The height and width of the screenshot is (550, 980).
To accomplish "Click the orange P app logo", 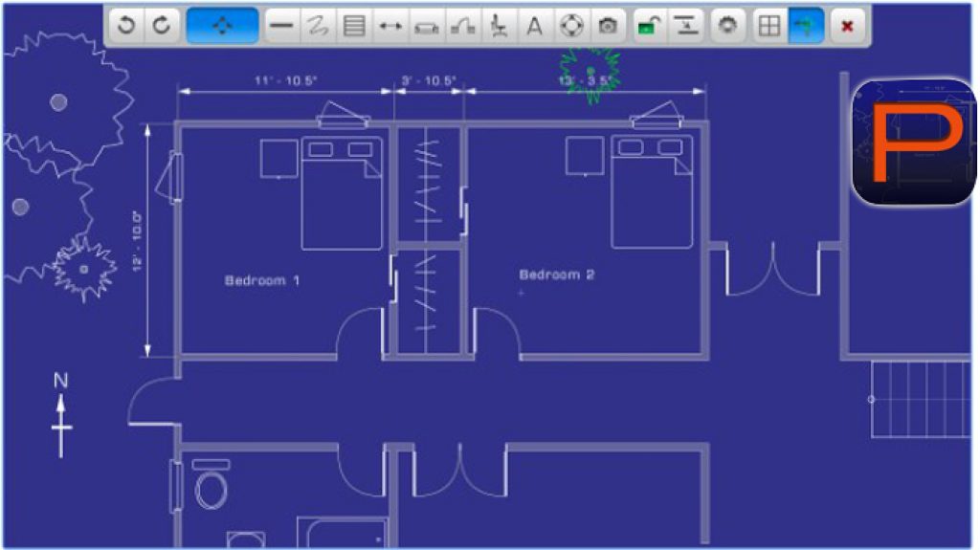I will [914, 142].
